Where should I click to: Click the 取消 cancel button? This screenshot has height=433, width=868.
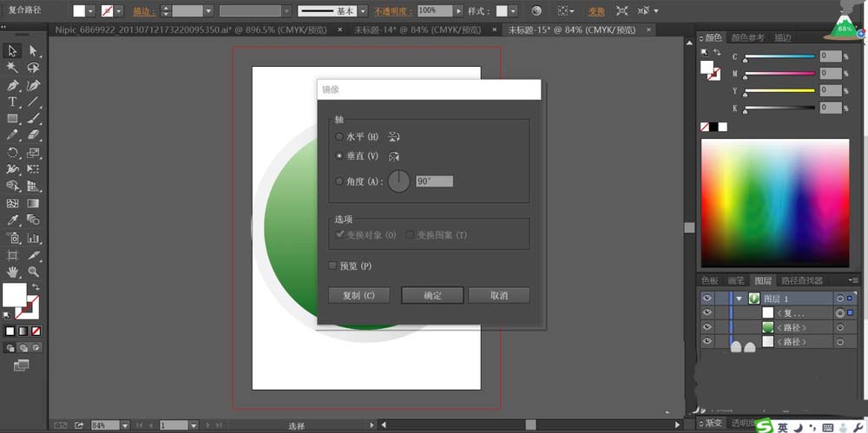coord(499,296)
